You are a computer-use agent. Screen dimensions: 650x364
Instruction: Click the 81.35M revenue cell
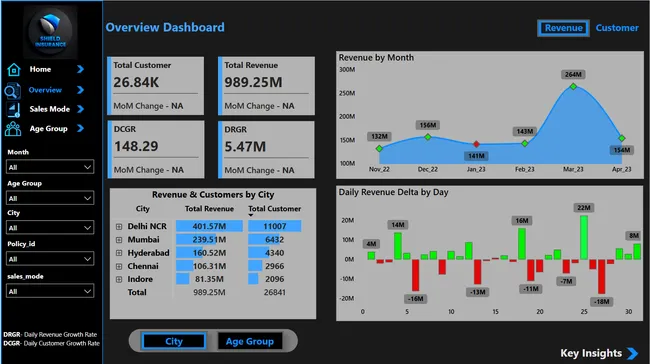tap(209, 279)
